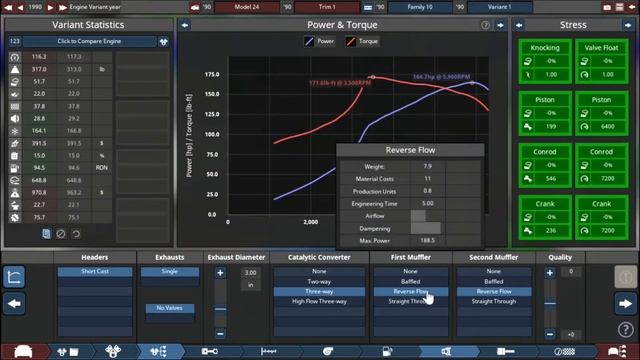640x360 pixels.
Task: Switch Stress panel to next page
Action: click(x=628, y=25)
